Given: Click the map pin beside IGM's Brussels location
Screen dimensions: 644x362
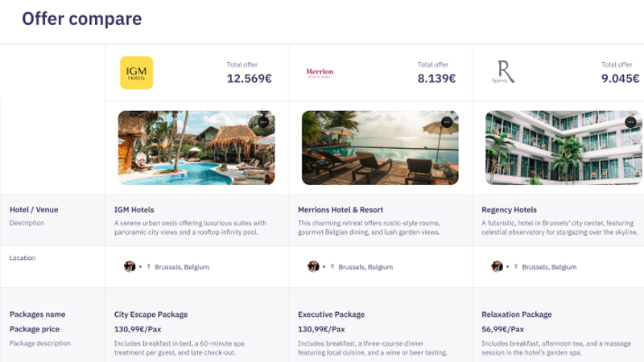Looking at the screenshot, I should [x=149, y=267].
